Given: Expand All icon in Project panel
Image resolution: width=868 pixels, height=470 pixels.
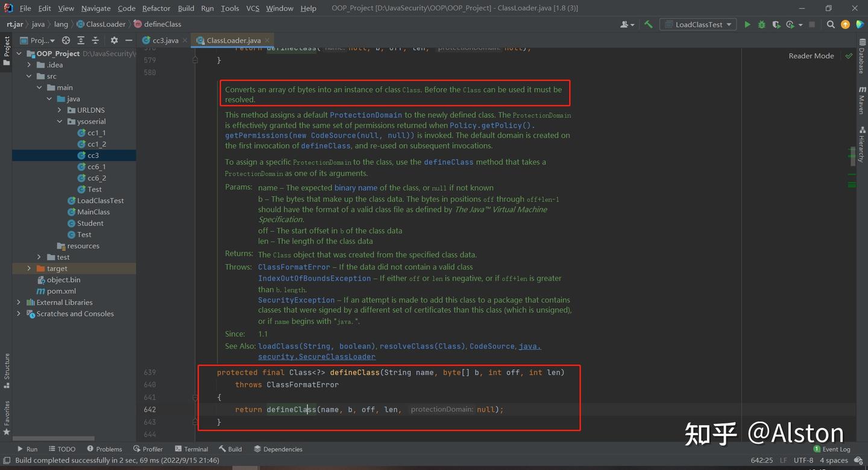Looking at the screenshot, I should [x=81, y=40].
